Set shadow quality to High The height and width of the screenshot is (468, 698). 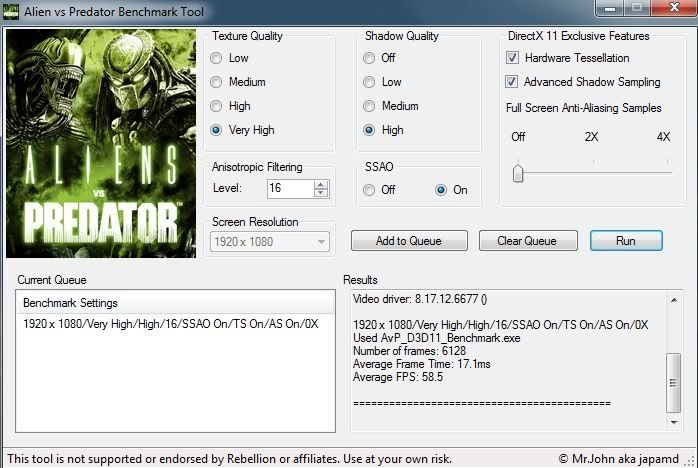tap(369, 130)
